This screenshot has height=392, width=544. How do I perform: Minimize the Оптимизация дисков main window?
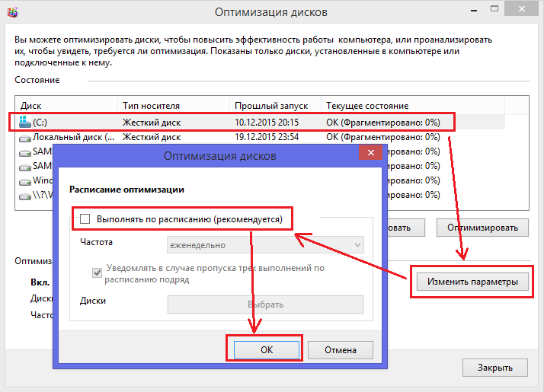click(474, 11)
